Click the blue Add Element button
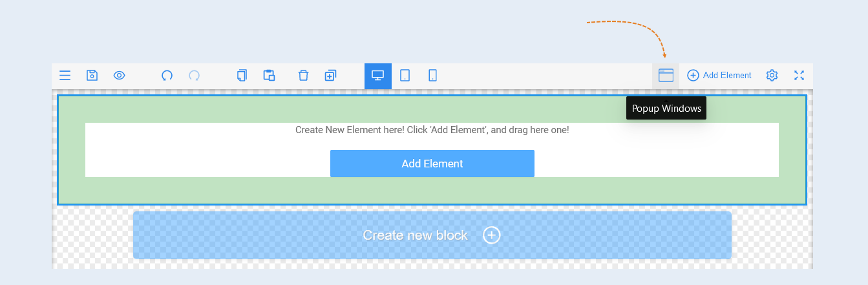The width and height of the screenshot is (868, 285). tap(432, 164)
